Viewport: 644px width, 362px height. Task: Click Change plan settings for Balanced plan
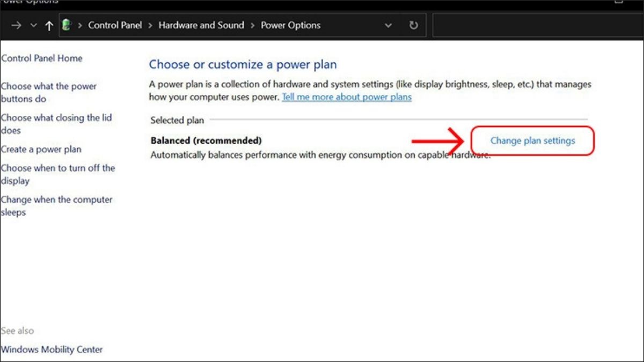click(532, 141)
